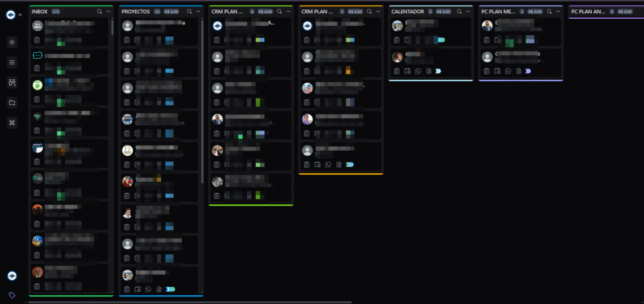Open the hamburger list menu in sidebar
This screenshot has width=644, height=304.
(x=12, y=62)
